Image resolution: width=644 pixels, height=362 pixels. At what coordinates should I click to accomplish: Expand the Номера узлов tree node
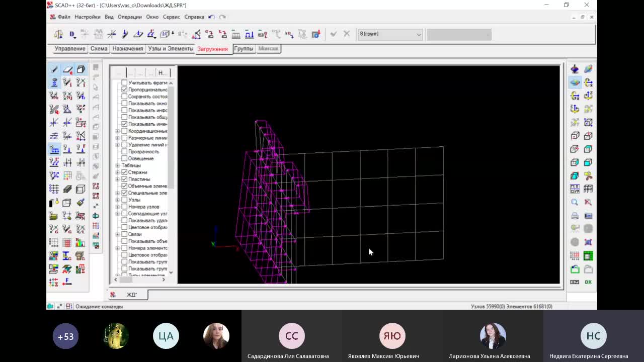(118, 207)
